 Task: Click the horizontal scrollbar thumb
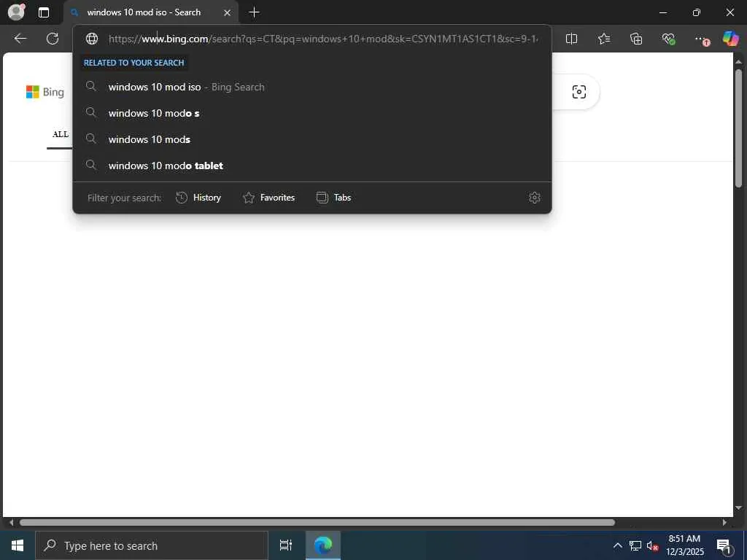317,522
